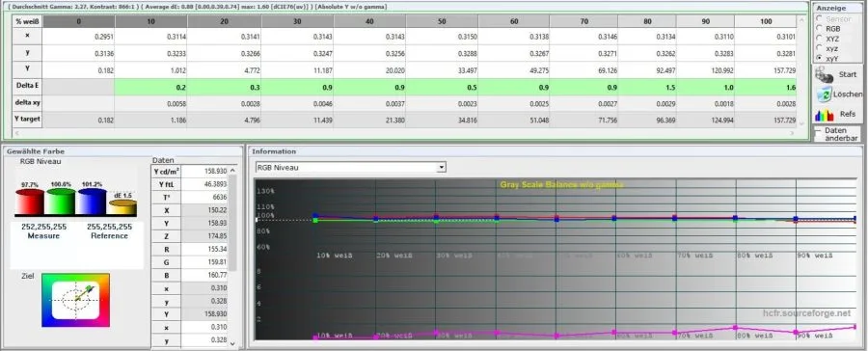Click the Daten list scroll up arrow

point(232,171)
